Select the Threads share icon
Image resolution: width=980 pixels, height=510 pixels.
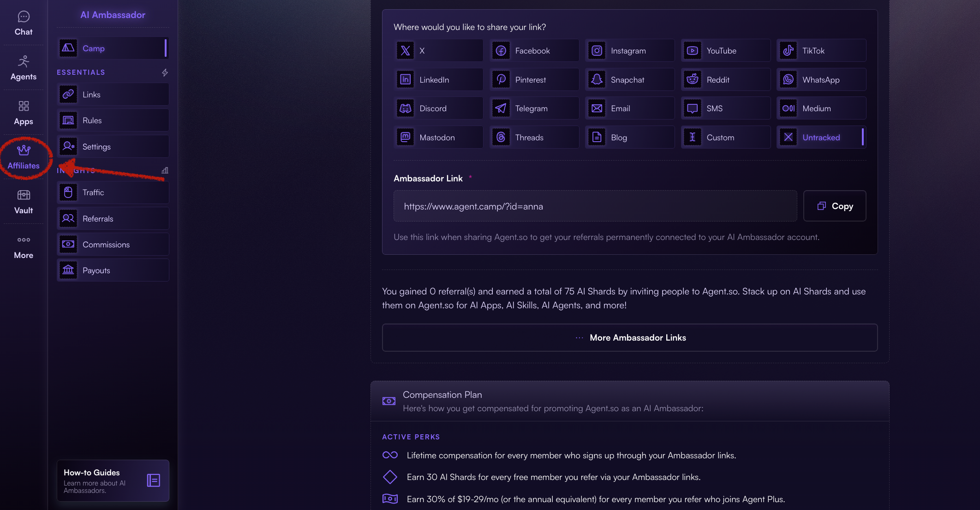(501, 137)
